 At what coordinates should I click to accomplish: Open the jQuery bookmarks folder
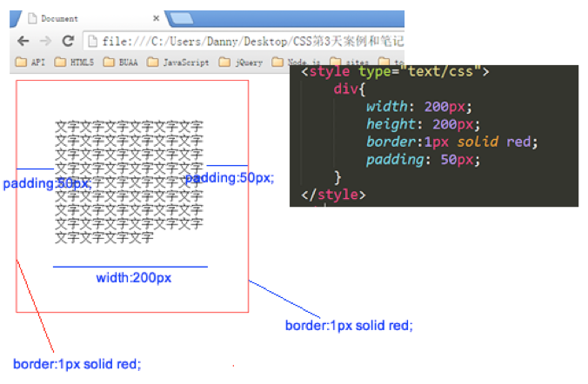point(241,62)
